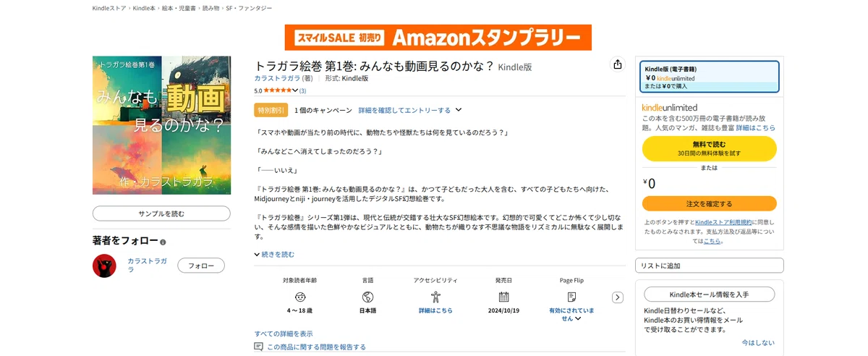
Task: Show next product details with the arrow
Action: point(617,297)
